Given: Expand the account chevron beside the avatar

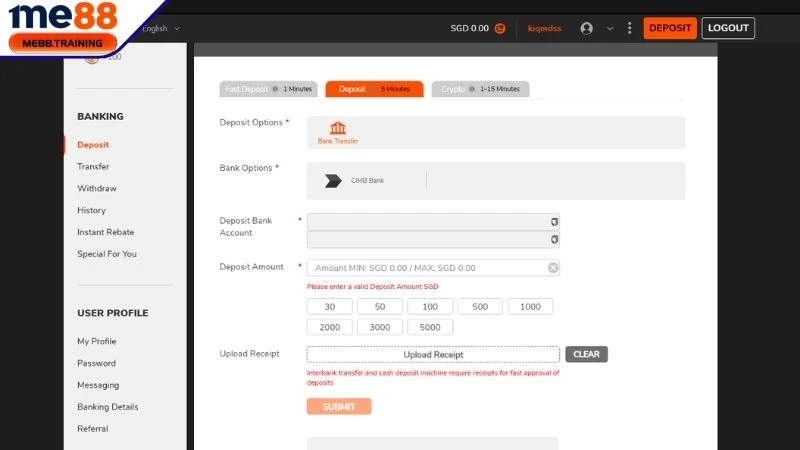Looking at the screenshot, I should (x=610, y=28).
